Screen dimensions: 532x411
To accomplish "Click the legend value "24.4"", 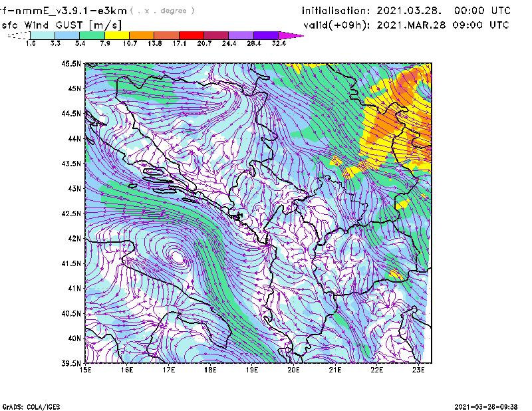I will click(229, 43).
